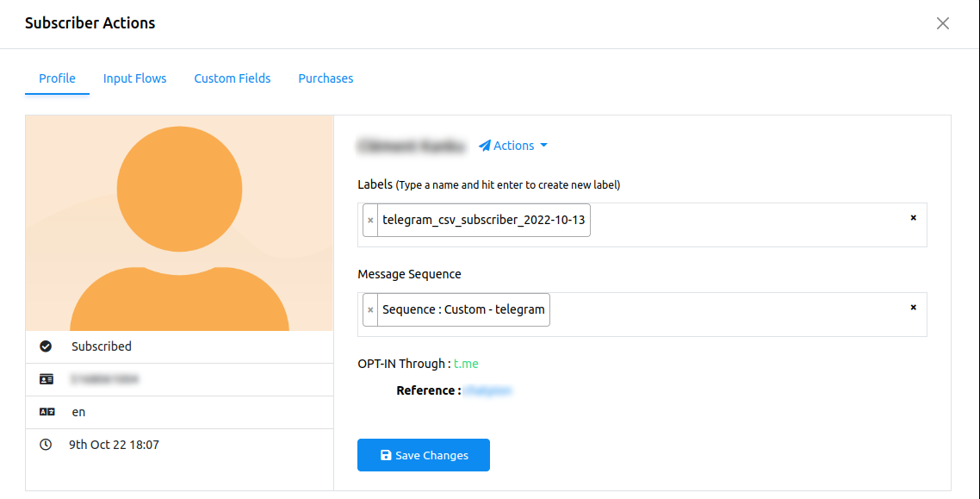
Task: Click the language translation icon next to 'en'
Action: click(x=47, y=412)
